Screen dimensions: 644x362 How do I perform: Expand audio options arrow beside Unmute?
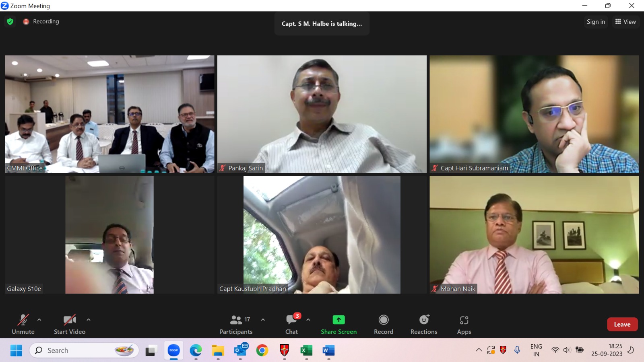[39, 320]
